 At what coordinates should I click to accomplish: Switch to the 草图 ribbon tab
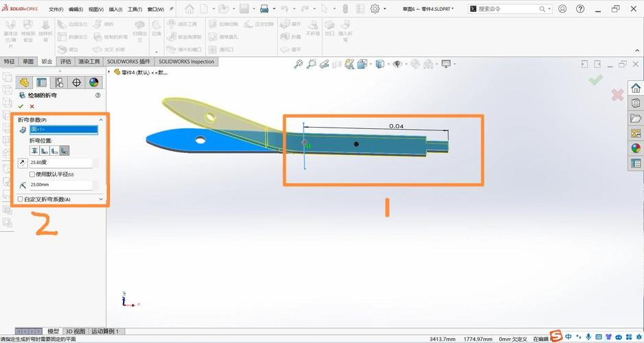coord(28,62)
